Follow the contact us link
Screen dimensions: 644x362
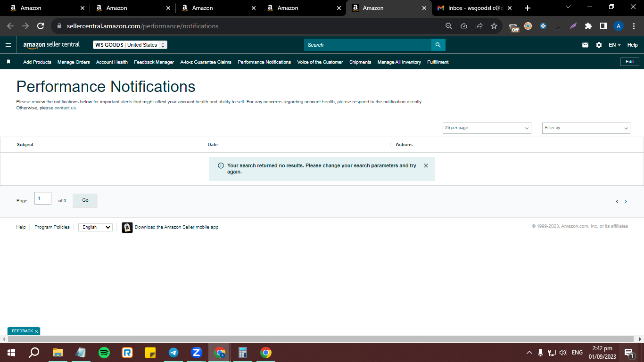pos(65,108)
